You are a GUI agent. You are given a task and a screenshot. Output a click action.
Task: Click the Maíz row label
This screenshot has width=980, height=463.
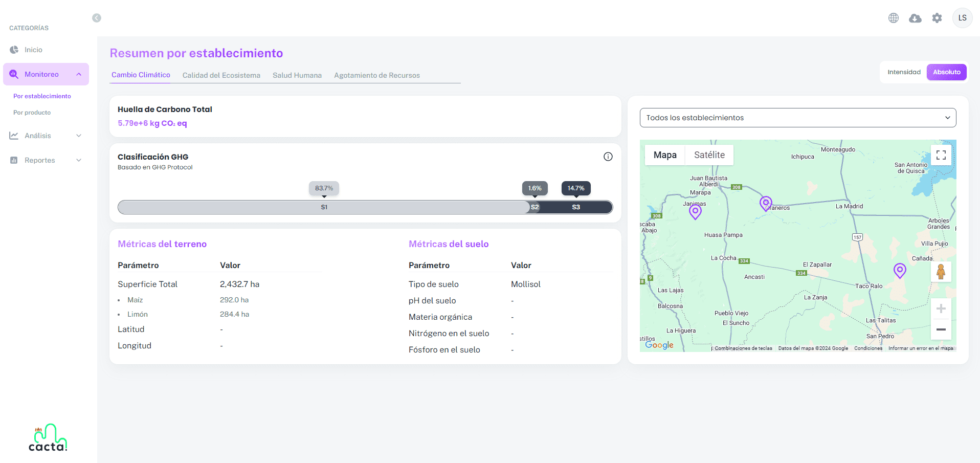(x=135, y=300)
